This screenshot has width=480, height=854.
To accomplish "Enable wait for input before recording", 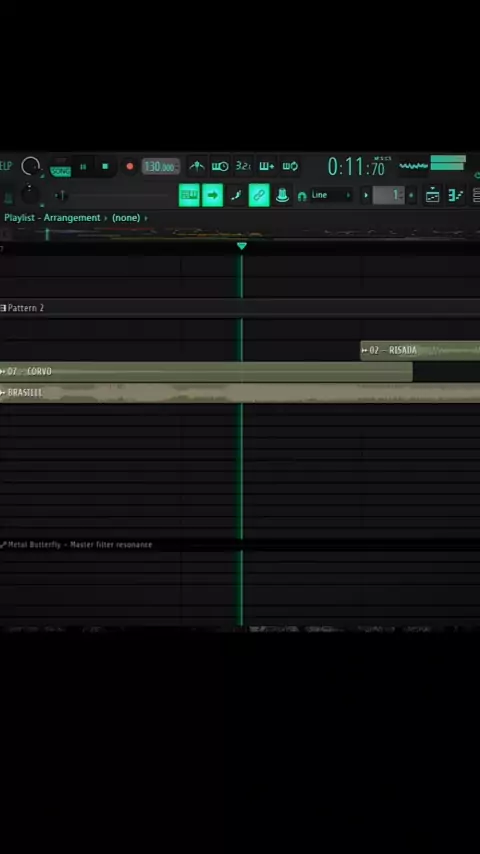I will (x=220, y=166).
